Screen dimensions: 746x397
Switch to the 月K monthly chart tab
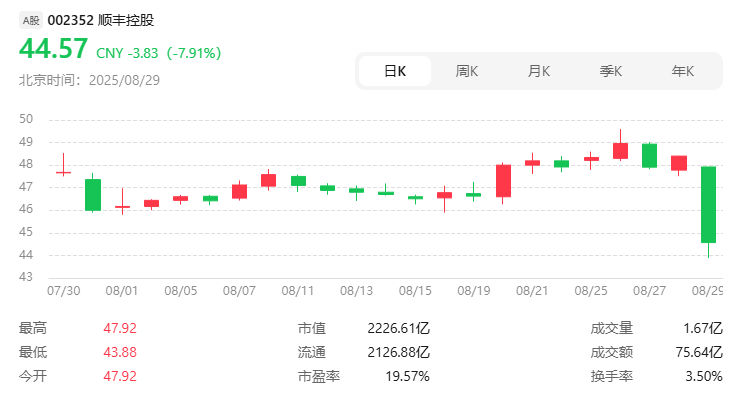pos(539,71)
